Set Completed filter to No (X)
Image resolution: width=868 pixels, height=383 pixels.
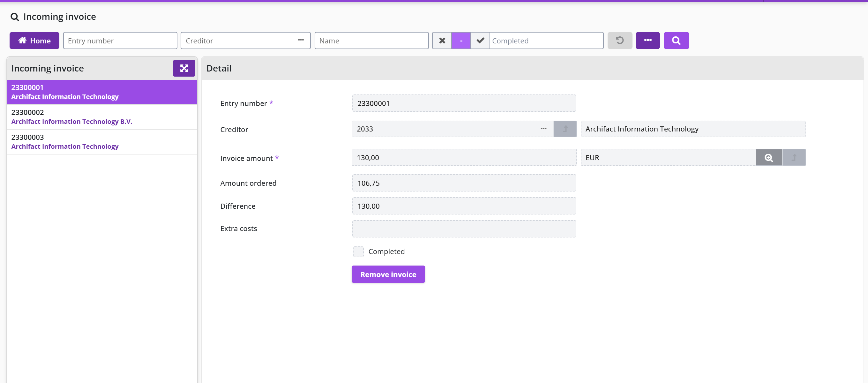pyautogui.click(x=442, y=41)
